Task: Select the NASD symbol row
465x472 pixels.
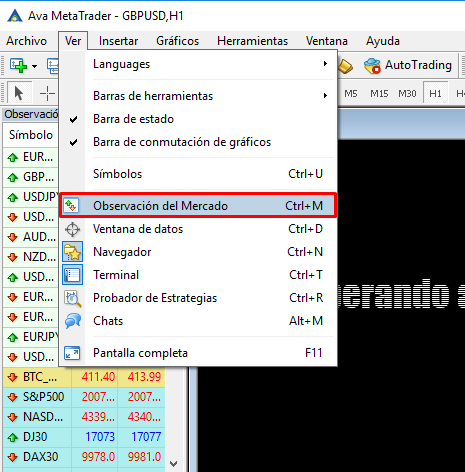Action: tap(84, 417)
